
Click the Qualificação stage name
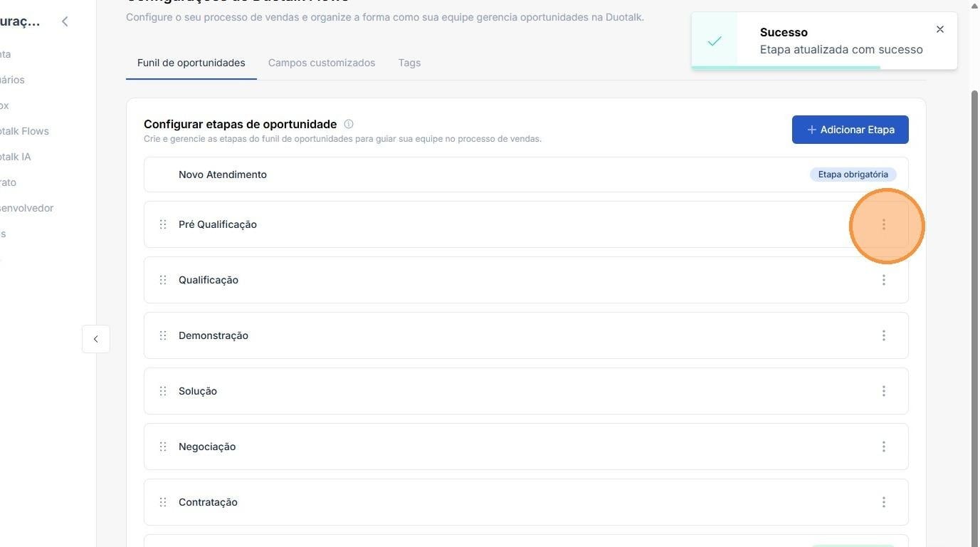(209, 280)
